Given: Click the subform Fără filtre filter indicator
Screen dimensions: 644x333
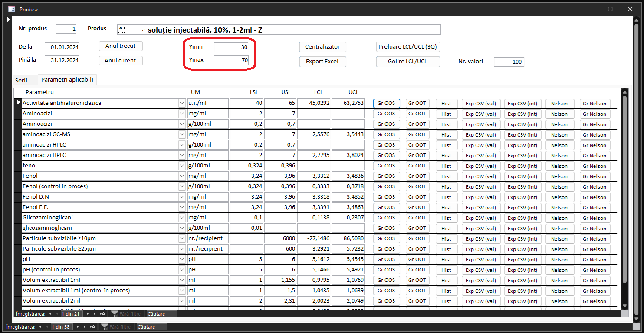Looking at the screenshot, I should 126,313.
